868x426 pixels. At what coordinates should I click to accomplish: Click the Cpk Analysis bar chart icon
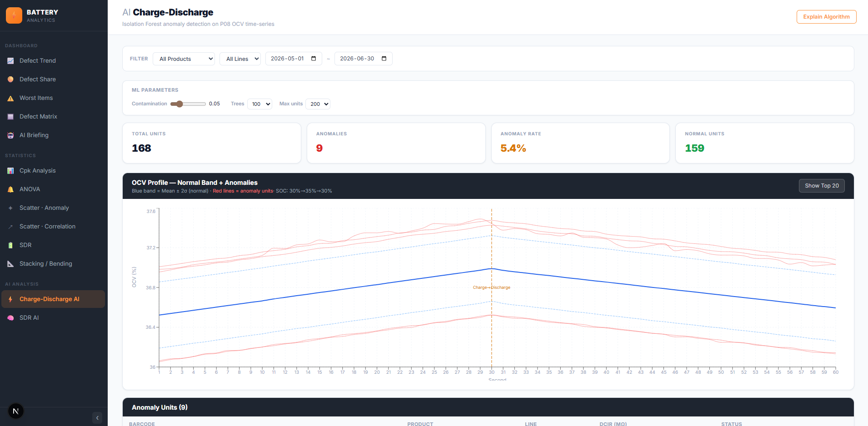10,171
